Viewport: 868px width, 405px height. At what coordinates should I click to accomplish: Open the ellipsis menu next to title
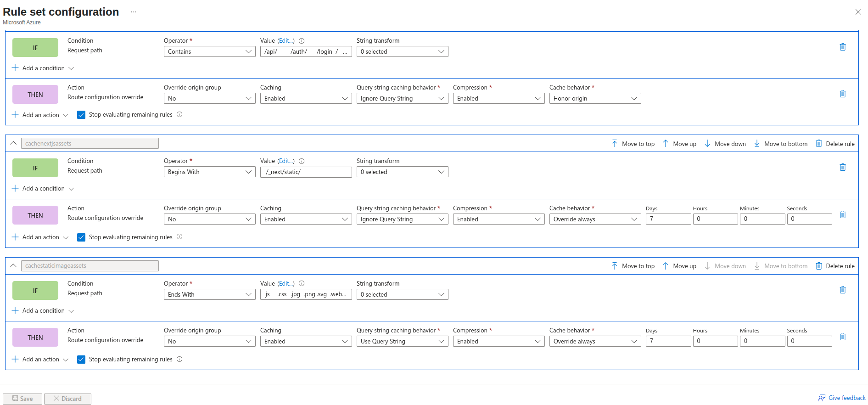point(134,12)
